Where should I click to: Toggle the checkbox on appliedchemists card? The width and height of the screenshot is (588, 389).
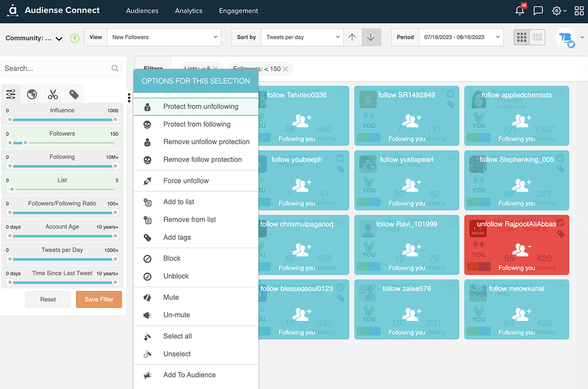click(x=560, y=94)
